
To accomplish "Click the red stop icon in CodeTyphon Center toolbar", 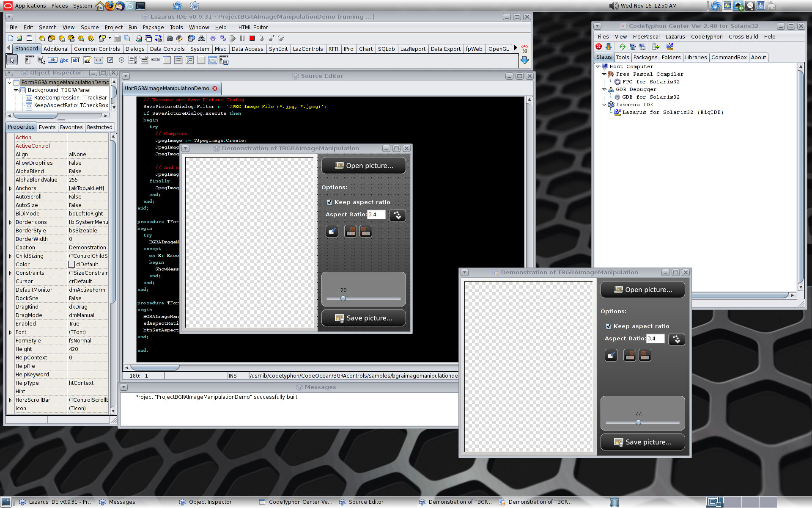I will (x=599, y=47).
